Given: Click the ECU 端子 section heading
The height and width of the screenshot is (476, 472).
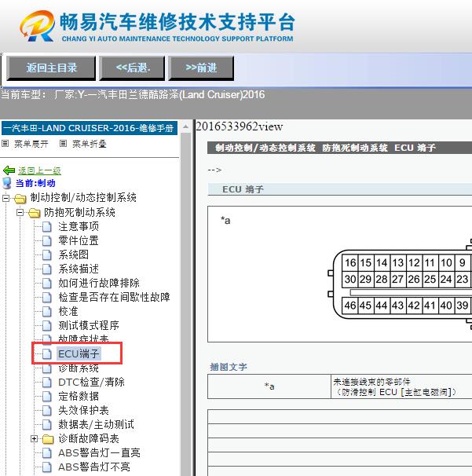Looking at the screenshot, I should [243, 189].
